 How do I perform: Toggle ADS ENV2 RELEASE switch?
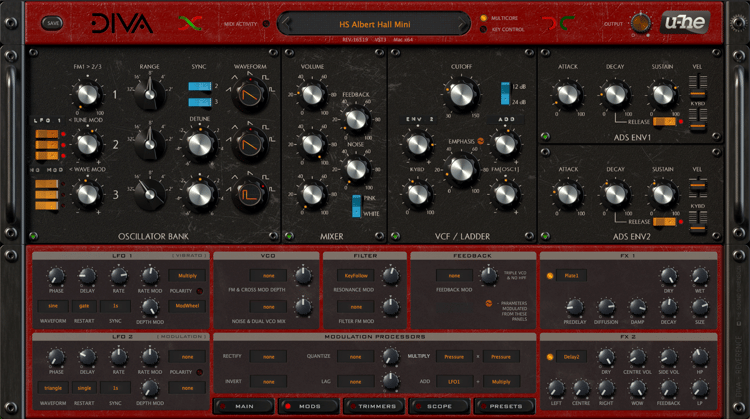tap(664, 221)
